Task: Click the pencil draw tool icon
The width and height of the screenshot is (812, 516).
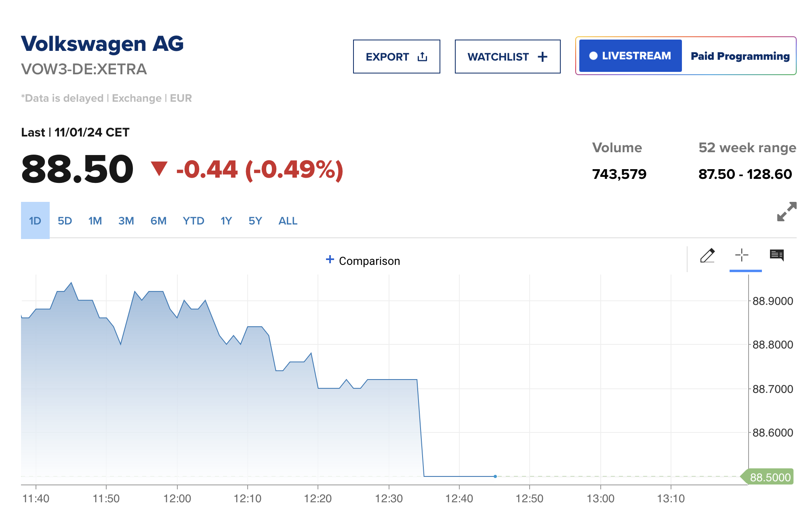Action: (x=707, y=256)
